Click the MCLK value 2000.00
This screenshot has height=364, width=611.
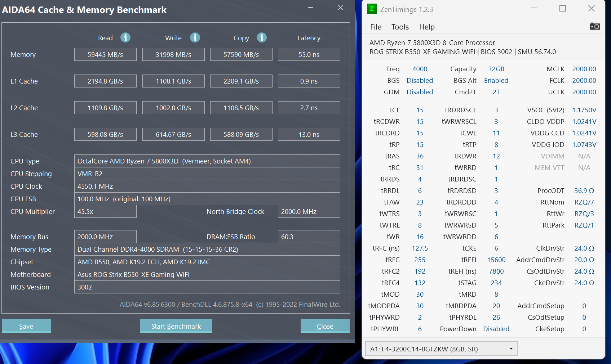[x=584, y=69]
